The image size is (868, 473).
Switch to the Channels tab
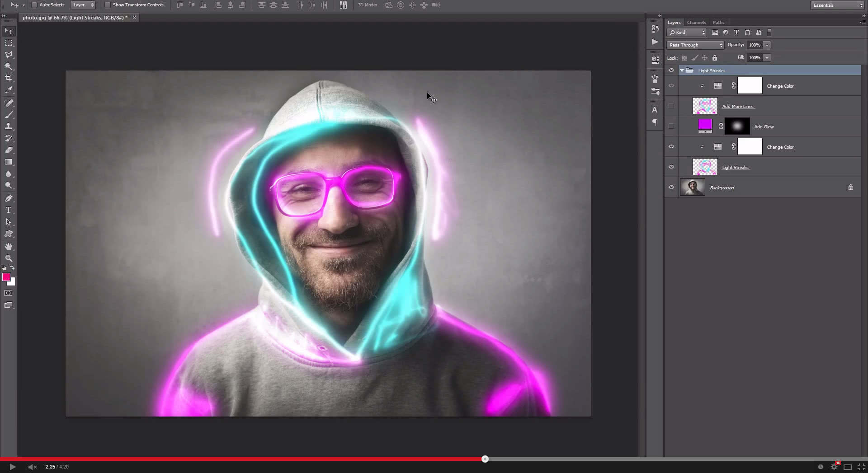696,22
